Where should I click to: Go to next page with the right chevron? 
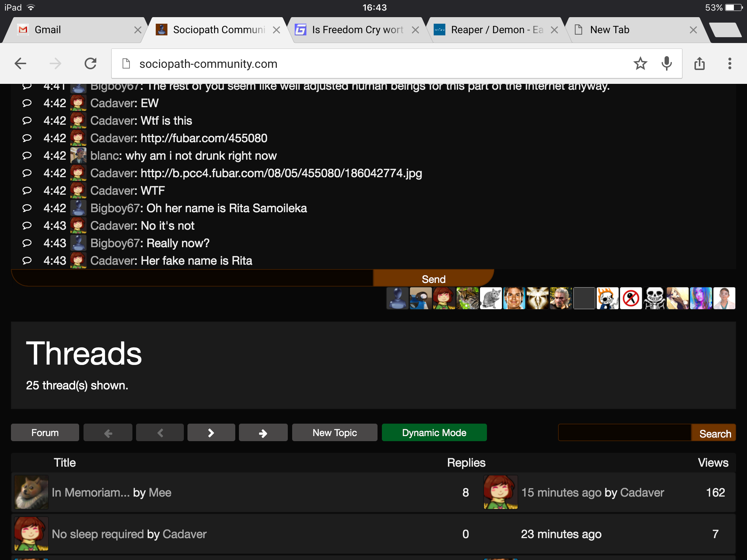[211, 433]
